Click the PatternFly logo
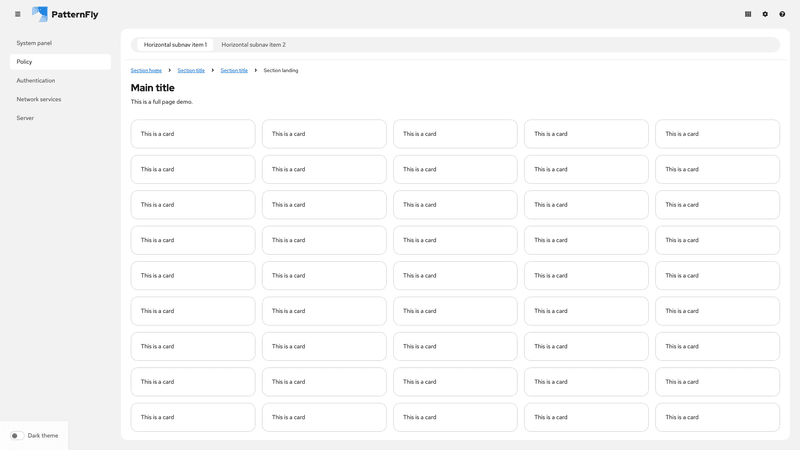This screenshot has width=800, height=450. (65, 14)
